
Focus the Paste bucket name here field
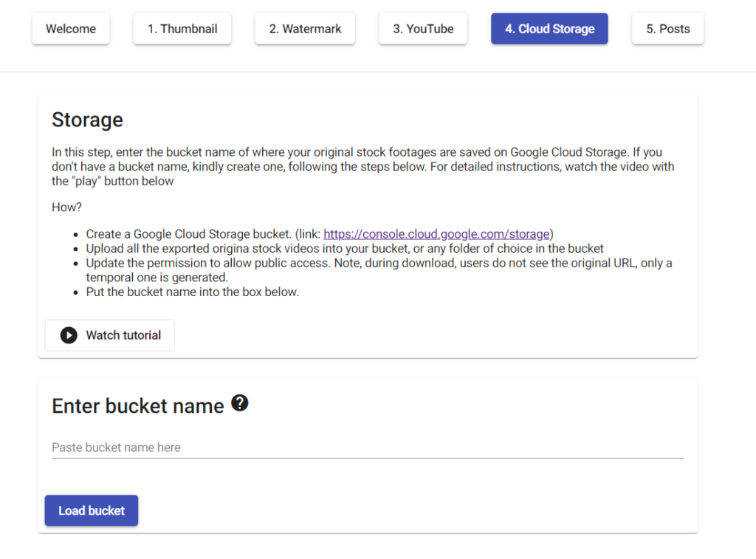pos(368,447)
